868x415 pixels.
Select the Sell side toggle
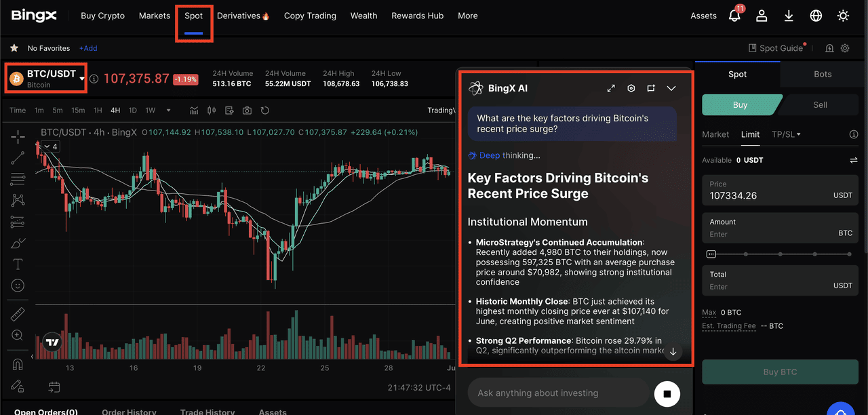[x=819, y=104]
